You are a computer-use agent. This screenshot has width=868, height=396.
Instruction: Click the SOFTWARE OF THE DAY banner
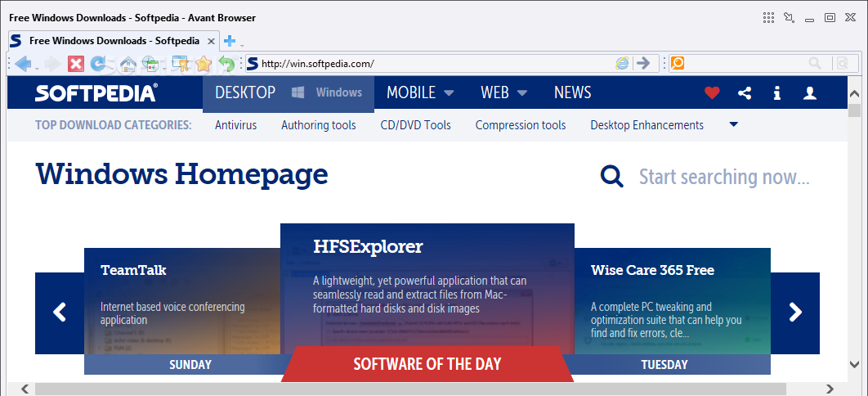click(427, 364)
